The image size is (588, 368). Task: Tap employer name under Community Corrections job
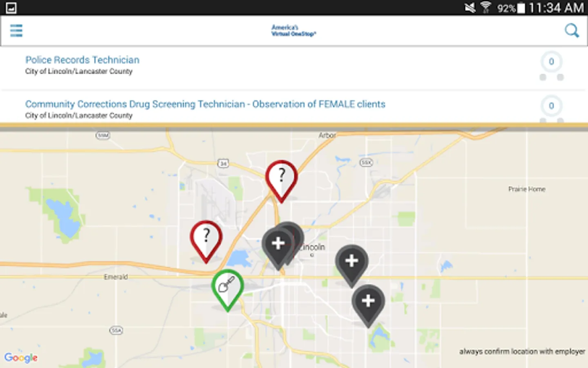pyautogui.click(x=79, y=115)
